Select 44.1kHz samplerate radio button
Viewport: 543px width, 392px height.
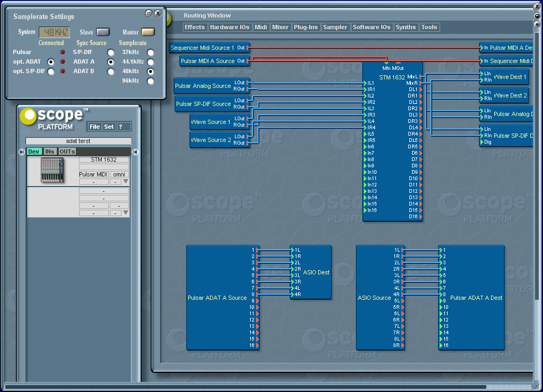(x=151, y=62)
